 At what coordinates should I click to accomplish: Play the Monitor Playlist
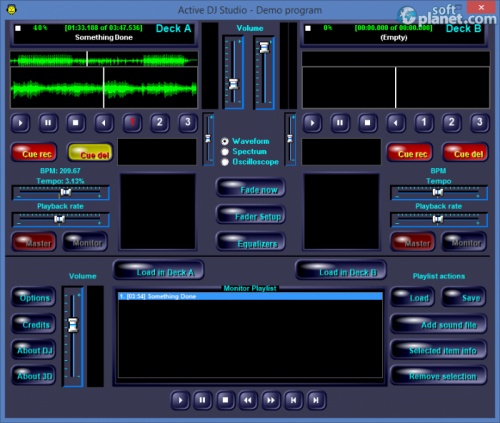[x=180, y=400]
